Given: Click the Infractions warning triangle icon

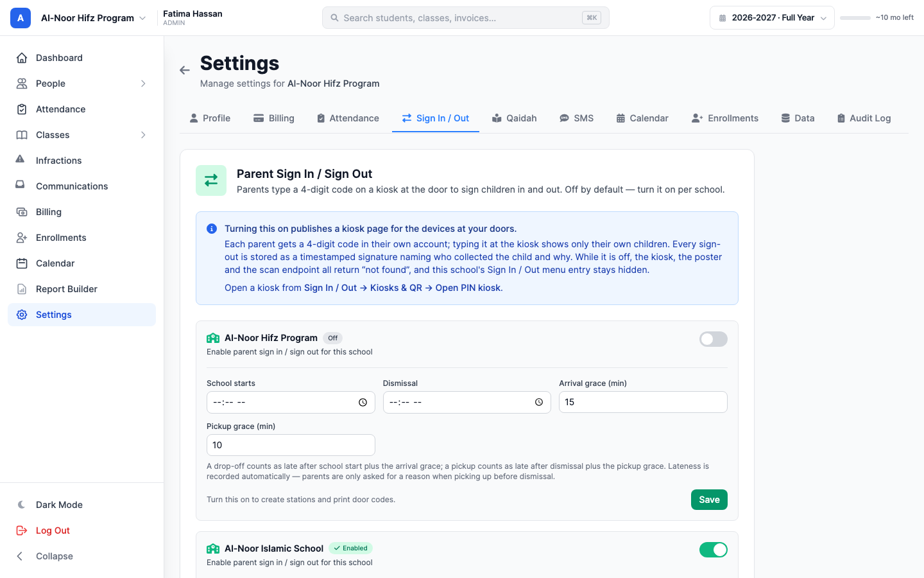Looking at the screenshot, I should click(21, 159).
